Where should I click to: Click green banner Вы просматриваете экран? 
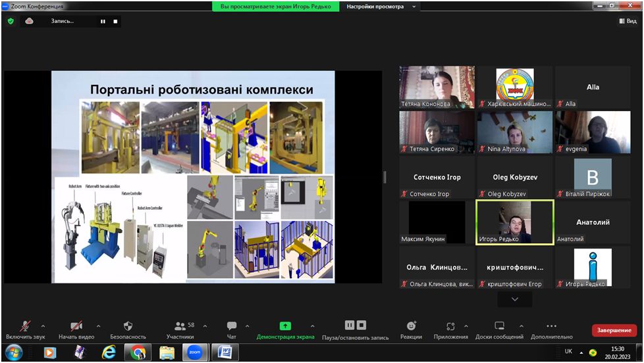pyautogui.click(x=276, y=7)
